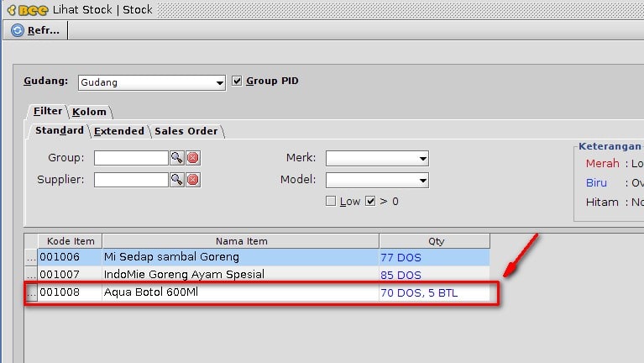Focus the Supplier input field
The image size is (644, 363).
point(131,180)
